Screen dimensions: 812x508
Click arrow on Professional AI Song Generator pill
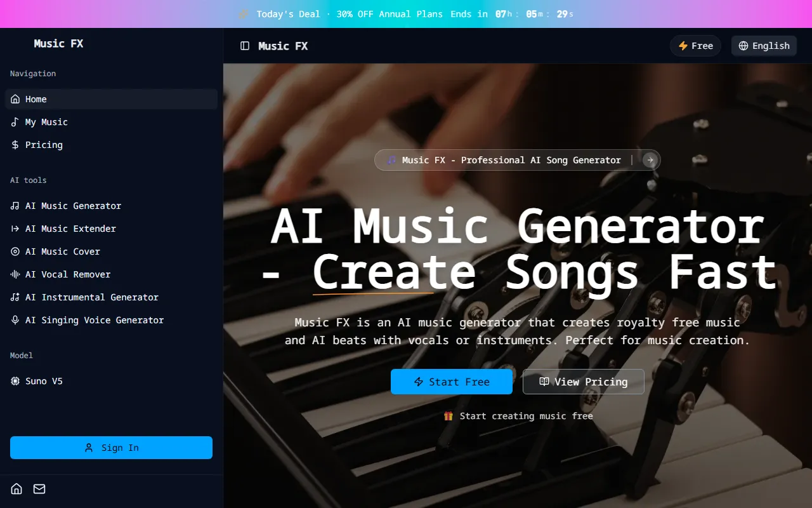tap(650, 160)
